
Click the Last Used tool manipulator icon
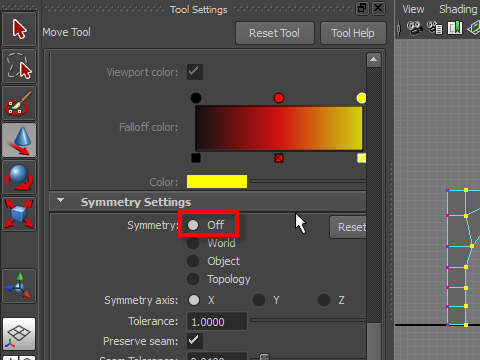pyautogui.click(x=19, y=286)
